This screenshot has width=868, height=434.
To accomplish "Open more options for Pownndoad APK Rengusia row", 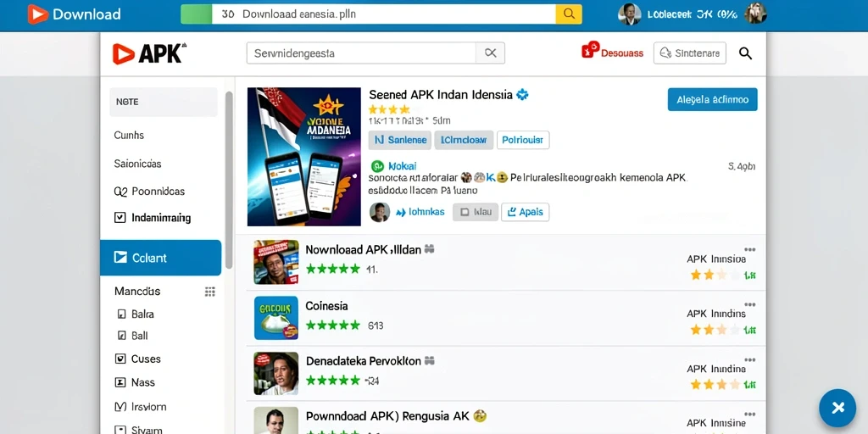I will [x=749, y=413].
